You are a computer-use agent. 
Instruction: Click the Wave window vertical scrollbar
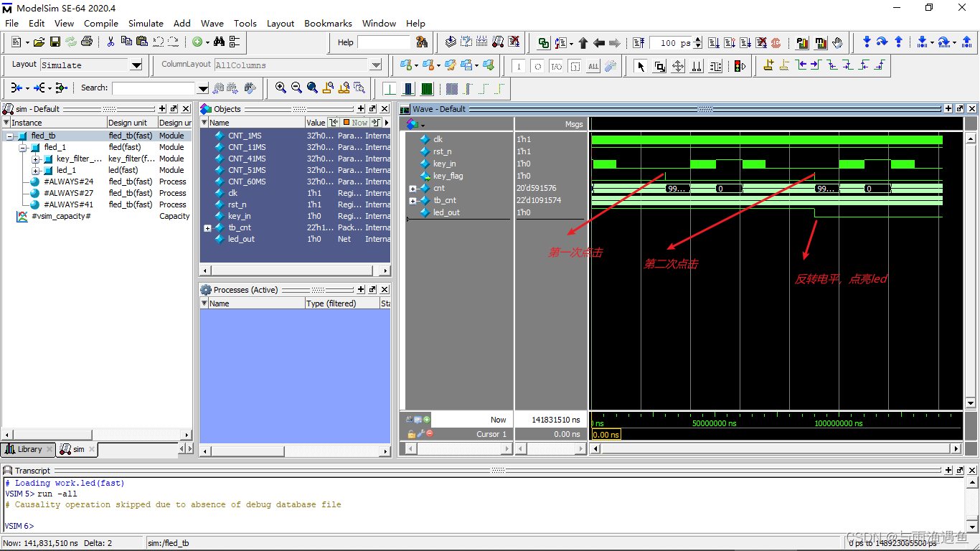coord(971,270)
